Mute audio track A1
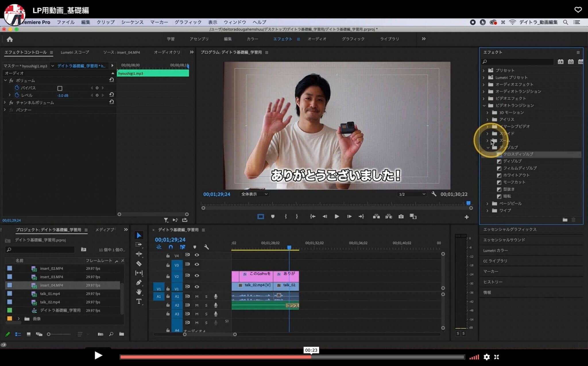This screenshot has width=588, height=366. click(x=197, y=296)
